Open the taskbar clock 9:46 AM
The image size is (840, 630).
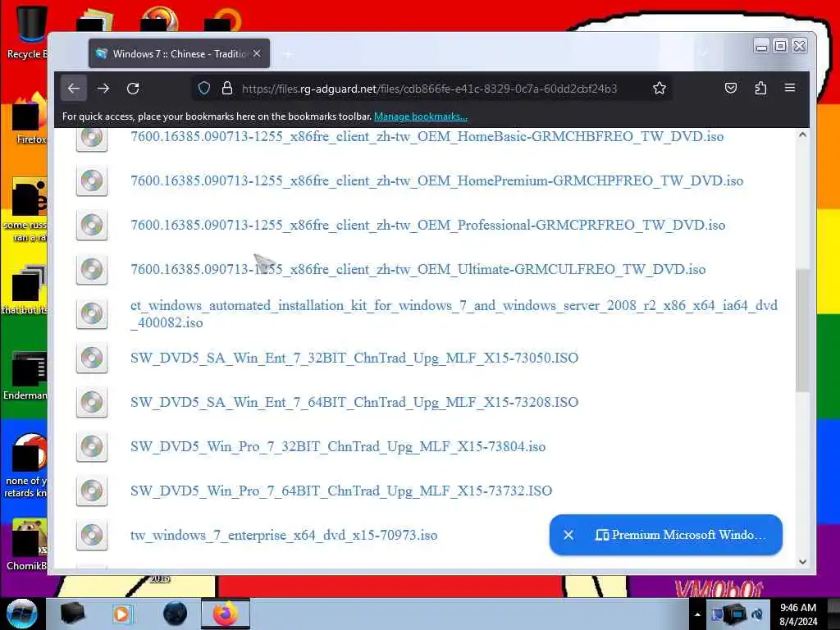click(x=798, y=614)
